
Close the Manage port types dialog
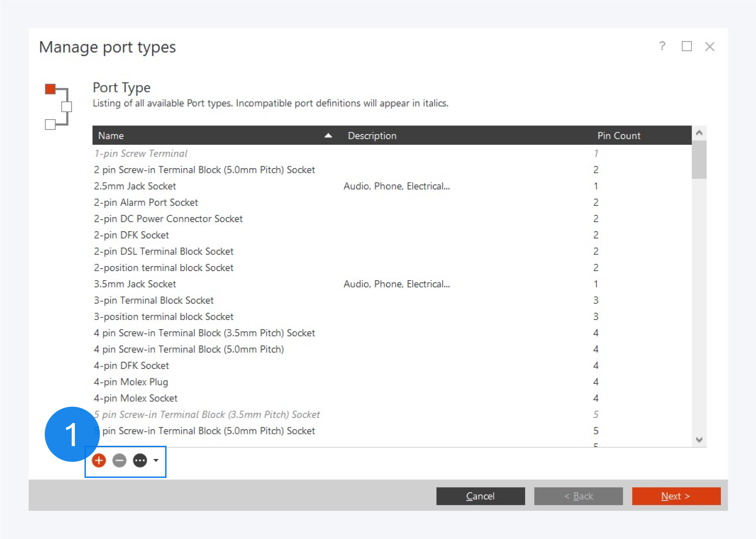(x=710, y=46)
